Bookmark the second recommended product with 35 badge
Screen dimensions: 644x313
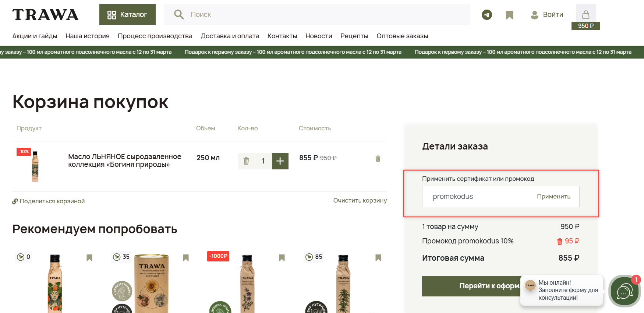186,258
